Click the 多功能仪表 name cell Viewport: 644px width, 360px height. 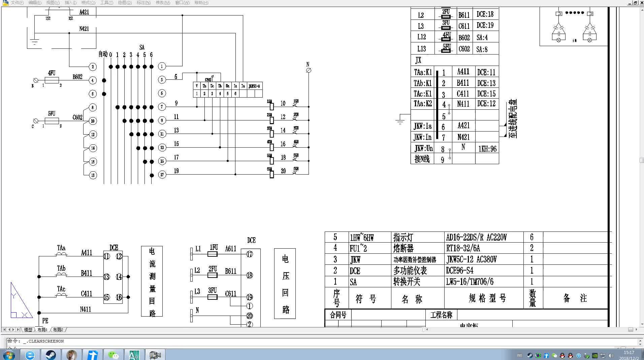[418, 271]
